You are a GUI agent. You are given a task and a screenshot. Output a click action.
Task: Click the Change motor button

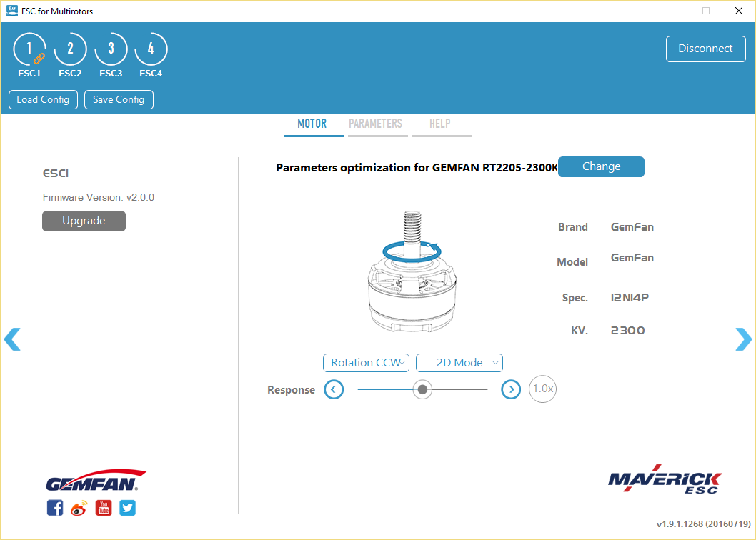coord(601,166)
